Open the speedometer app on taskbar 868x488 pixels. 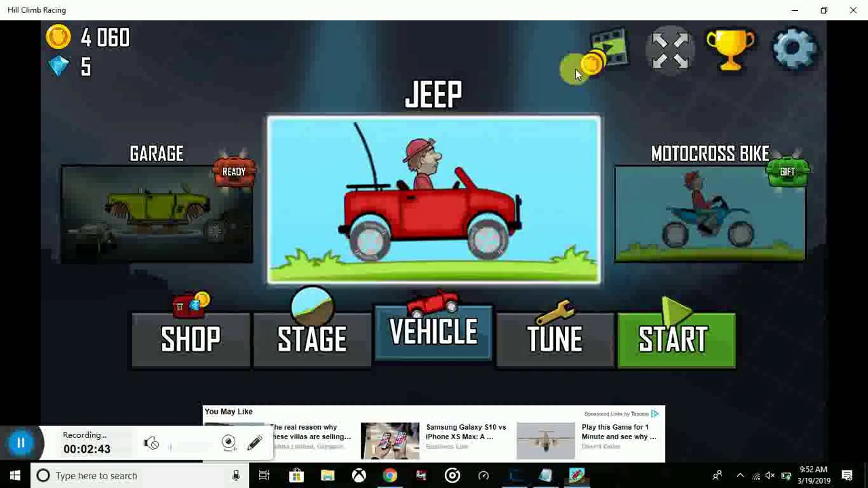[x=484, y=476]
